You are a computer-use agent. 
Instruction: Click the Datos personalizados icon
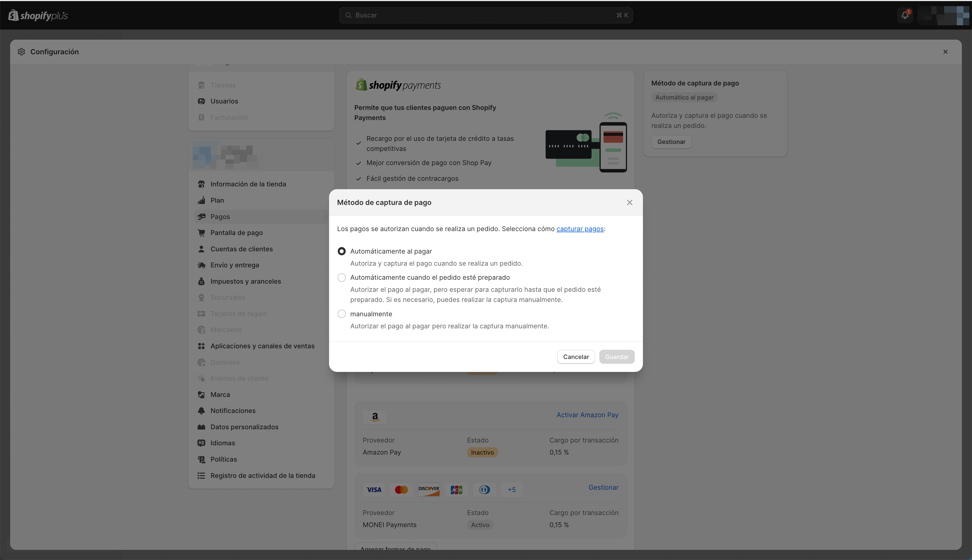point(201,427)
